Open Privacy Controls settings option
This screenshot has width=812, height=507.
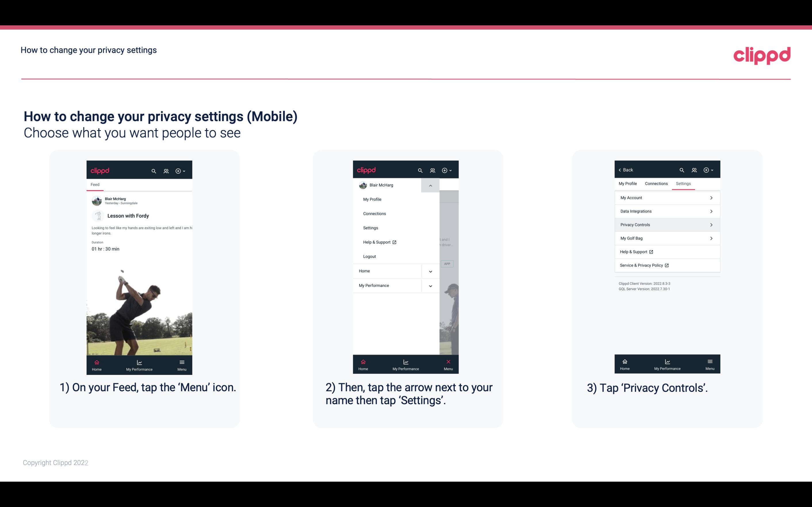tap(667, 224)
